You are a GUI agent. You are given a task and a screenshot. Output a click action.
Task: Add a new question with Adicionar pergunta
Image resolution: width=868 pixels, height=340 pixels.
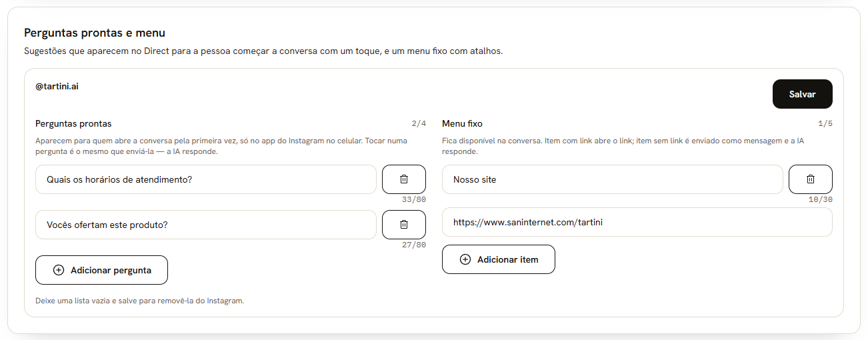101,270
